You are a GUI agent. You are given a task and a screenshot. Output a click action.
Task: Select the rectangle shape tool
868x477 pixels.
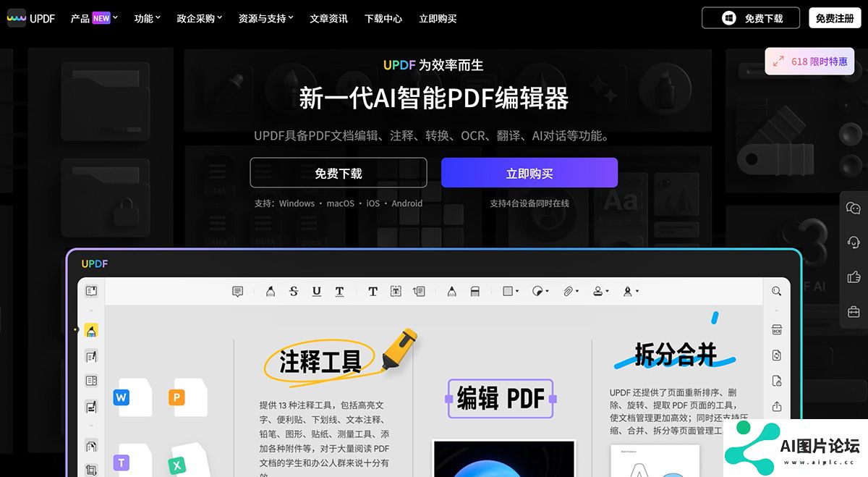(x=508, y=291)
